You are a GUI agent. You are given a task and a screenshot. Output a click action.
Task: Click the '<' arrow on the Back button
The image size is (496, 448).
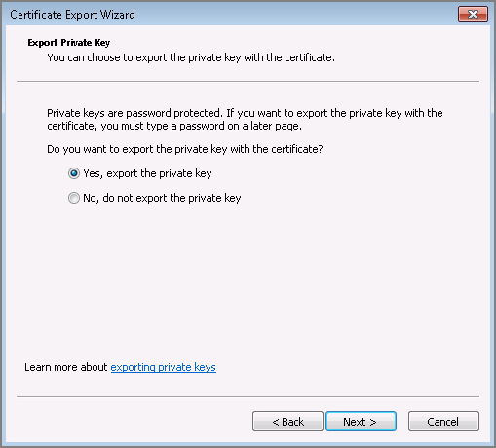(x=276, y=422)
